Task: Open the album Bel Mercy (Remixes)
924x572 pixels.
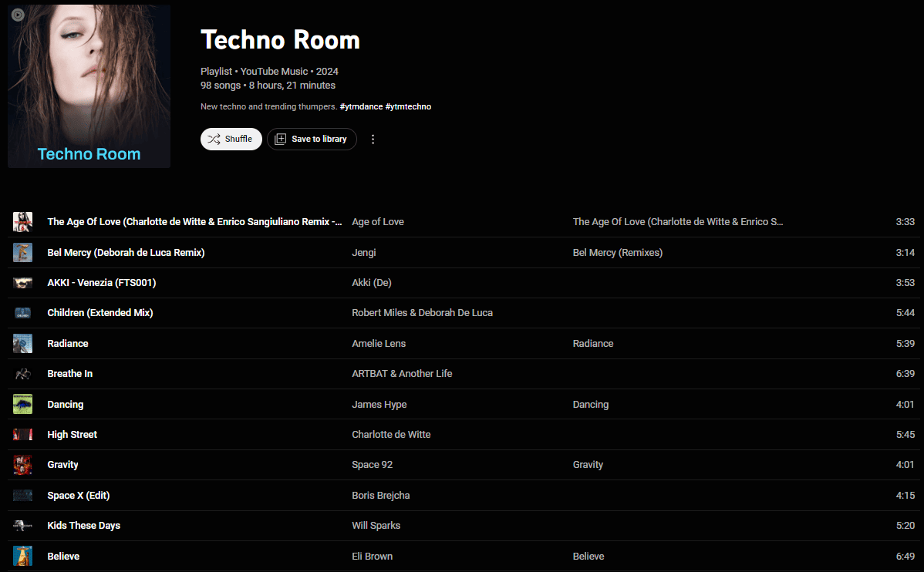Action: point(617,252)
